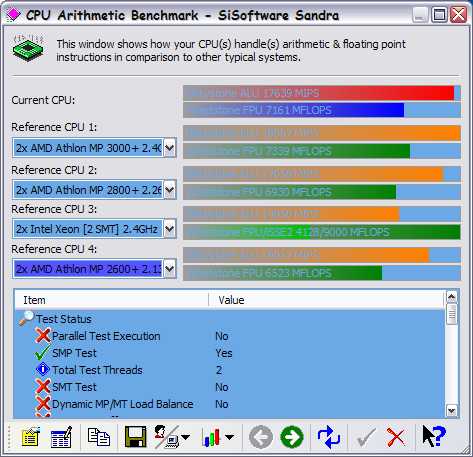473x457 pixels.
Task: Go back with the grey left arrow
Action: tap(261, 437)
